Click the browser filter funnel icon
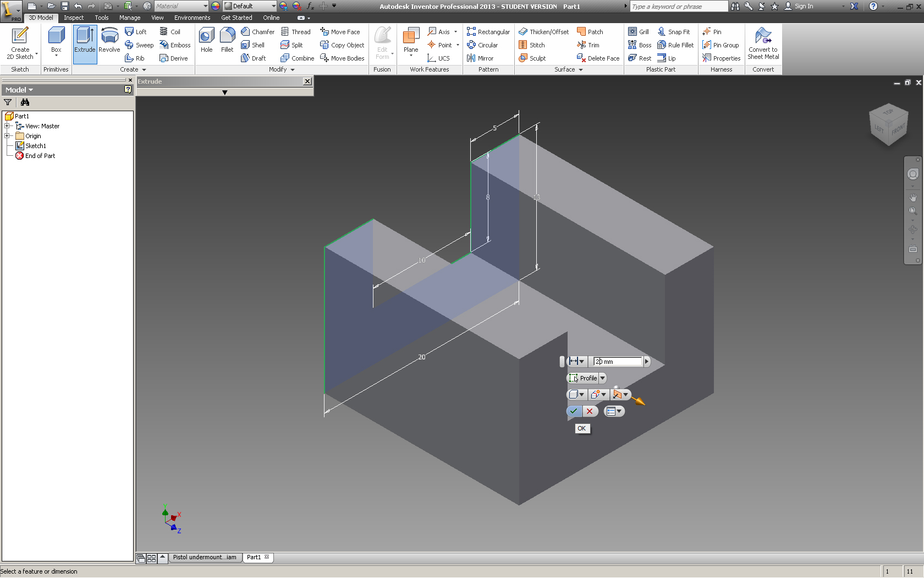 point(8,102)
